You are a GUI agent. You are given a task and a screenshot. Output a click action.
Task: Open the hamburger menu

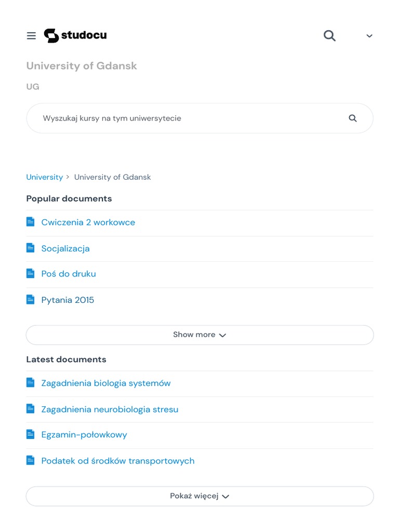click(x=31, y=36)
